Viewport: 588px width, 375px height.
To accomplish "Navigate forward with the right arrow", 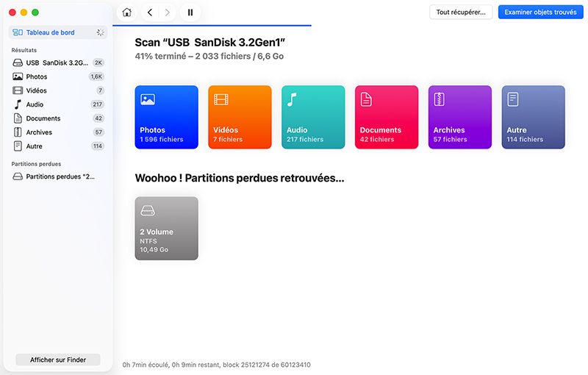I will (168, 12).
